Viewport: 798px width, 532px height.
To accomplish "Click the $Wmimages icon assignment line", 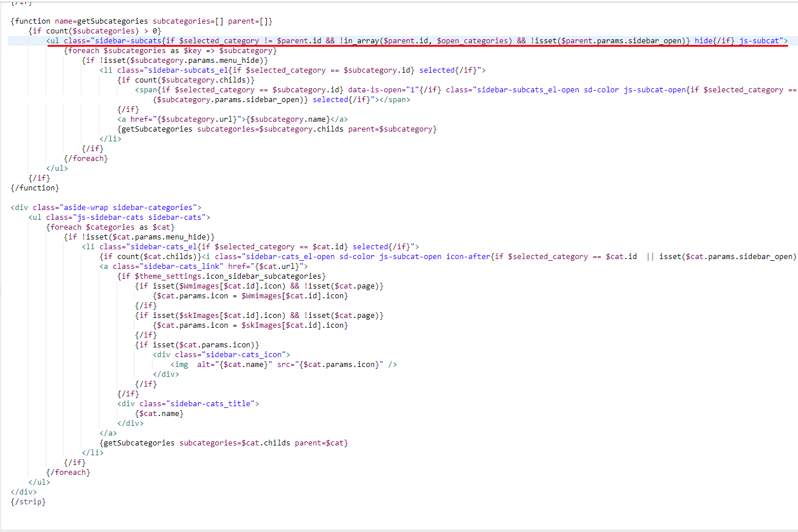I will [251, 296].
